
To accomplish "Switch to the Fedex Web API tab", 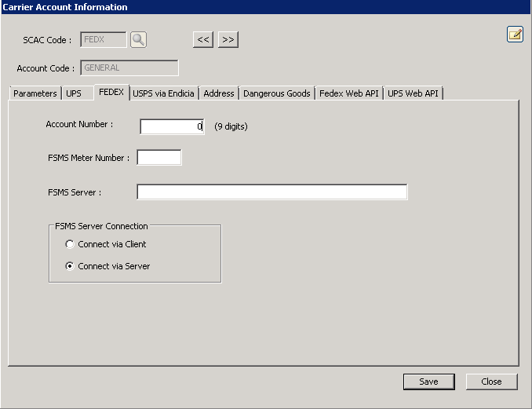I will 348,93.
